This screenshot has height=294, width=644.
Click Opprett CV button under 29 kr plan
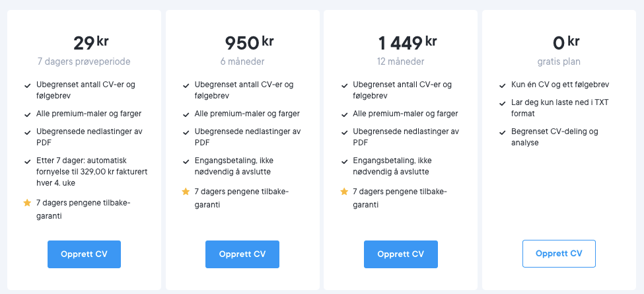(x=84, y=254)
